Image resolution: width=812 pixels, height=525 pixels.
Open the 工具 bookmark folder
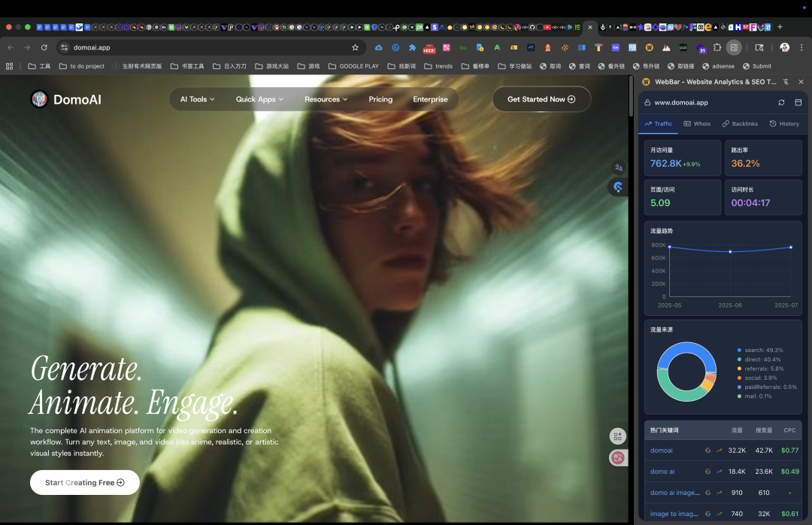pyautogui.click(x=39, y=66)
